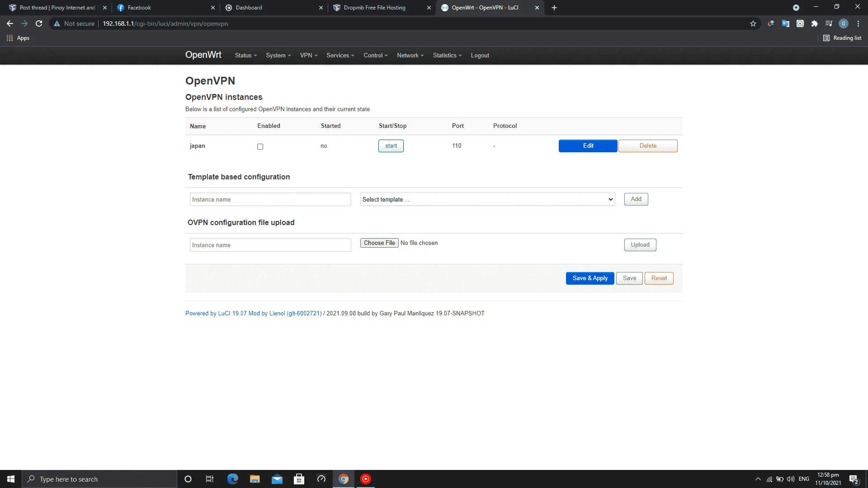Open File Explorer from the taskbar
Image resolution: width=868 pixels, height=488 pixels.
click(x=255, y=479)
